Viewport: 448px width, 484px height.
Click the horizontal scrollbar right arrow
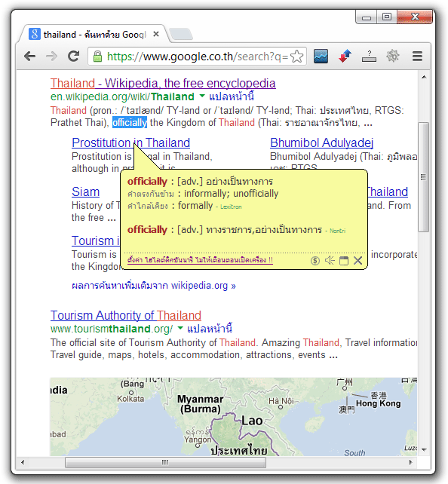(x=410, y=462)
